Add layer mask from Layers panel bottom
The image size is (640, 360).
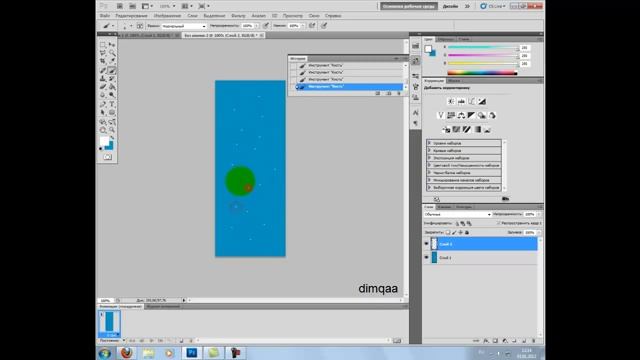click(495, 341)
